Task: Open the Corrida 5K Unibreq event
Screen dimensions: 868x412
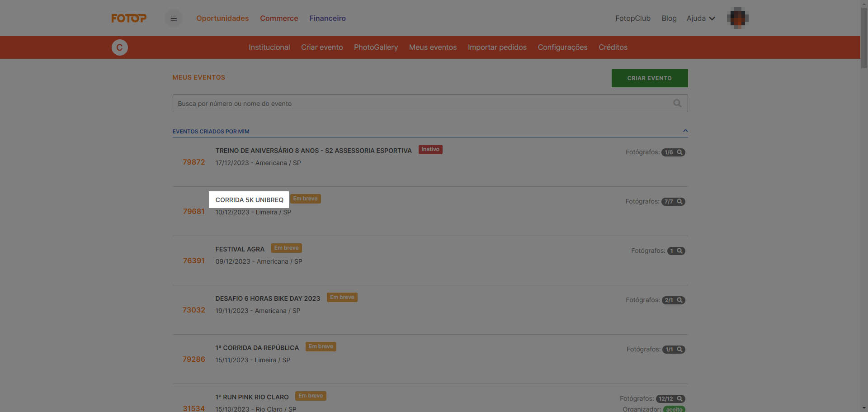Action: [x=249, y=200]
